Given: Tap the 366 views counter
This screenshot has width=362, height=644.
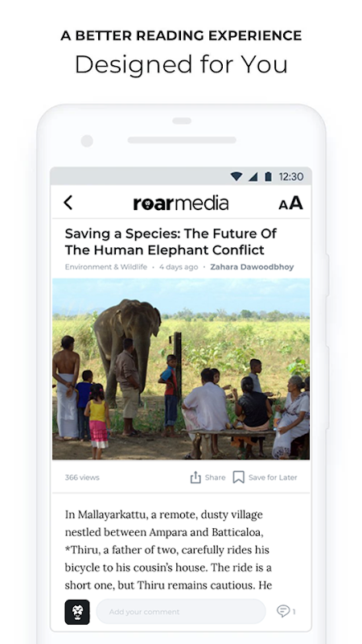Looking at the screenshot, I should click(x=82, y=477).
